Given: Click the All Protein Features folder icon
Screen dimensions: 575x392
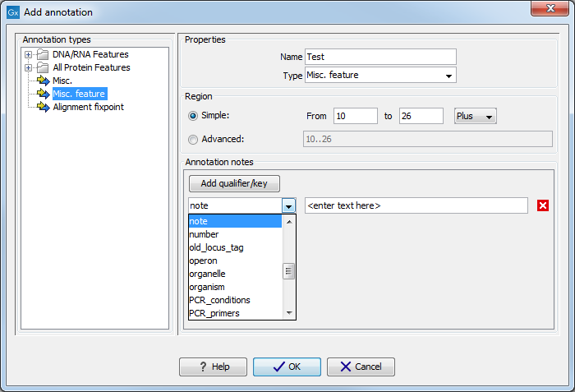Looking at the screenshot, I should point(43,68).
